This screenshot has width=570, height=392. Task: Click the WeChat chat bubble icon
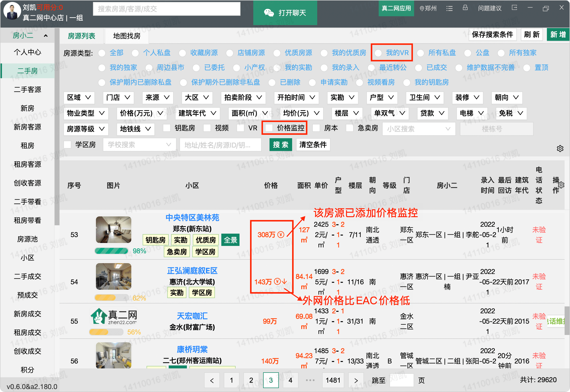[x=269, y=13]
